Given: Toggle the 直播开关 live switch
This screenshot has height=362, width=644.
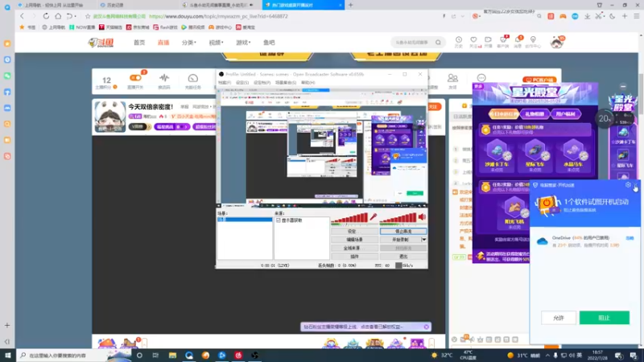Looking at the screenshot, I should pos(135,77).
